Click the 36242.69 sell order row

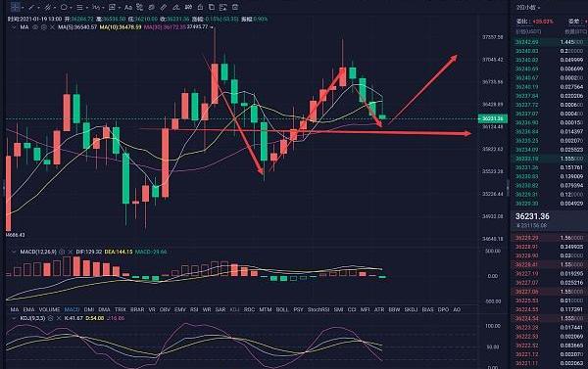click(x=550, y=42)
